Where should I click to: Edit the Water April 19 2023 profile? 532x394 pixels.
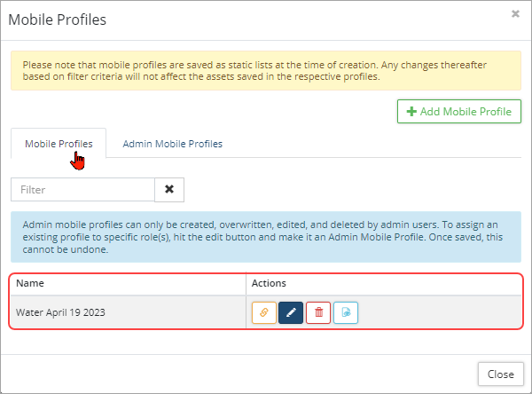(x=291, y=312)
